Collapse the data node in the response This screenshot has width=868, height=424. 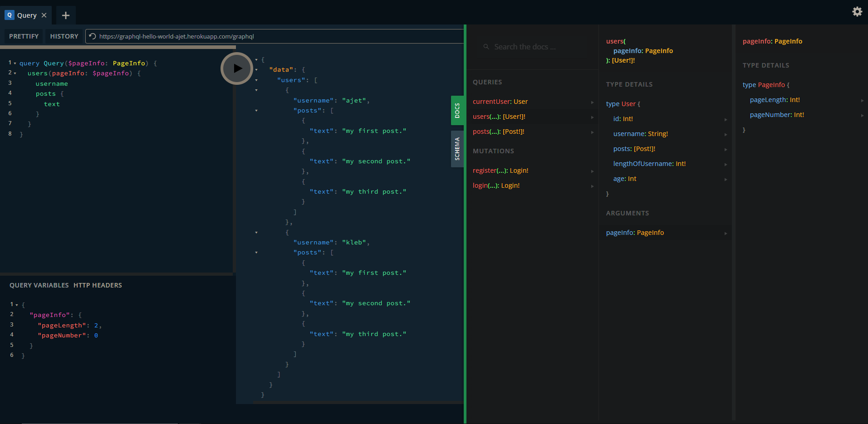[x=257, y=69]
